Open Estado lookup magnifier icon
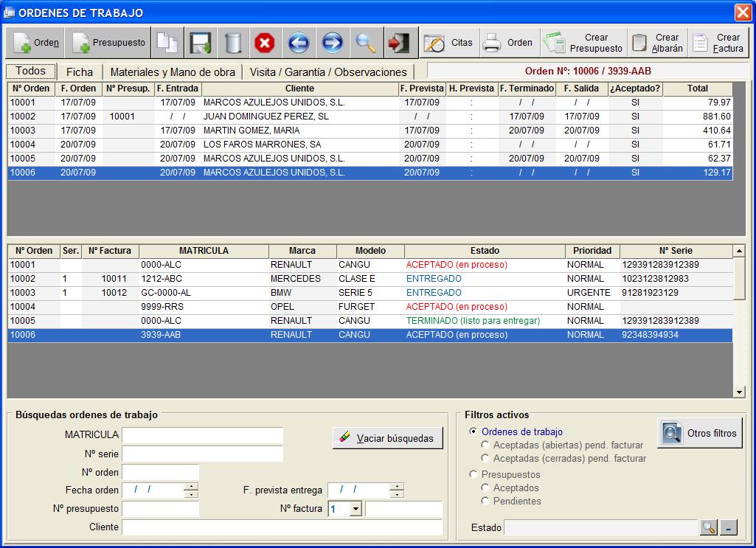This screenshot has width=756, height=548. tap(708, 527)
